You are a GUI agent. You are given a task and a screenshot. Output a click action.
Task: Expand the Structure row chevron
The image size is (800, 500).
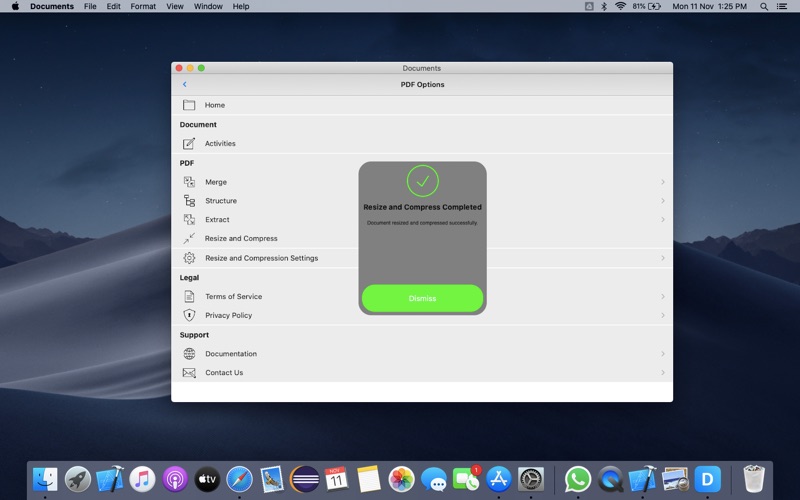coord(663,201)
